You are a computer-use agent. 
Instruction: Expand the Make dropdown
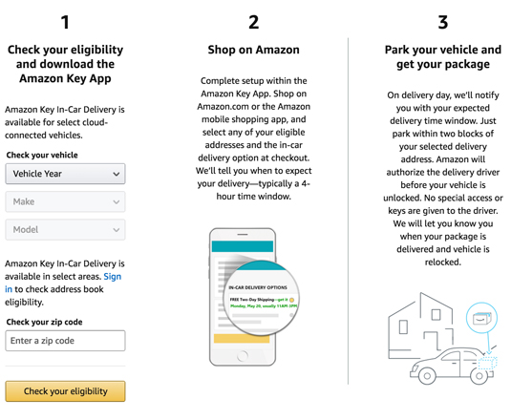coord(65,201)
